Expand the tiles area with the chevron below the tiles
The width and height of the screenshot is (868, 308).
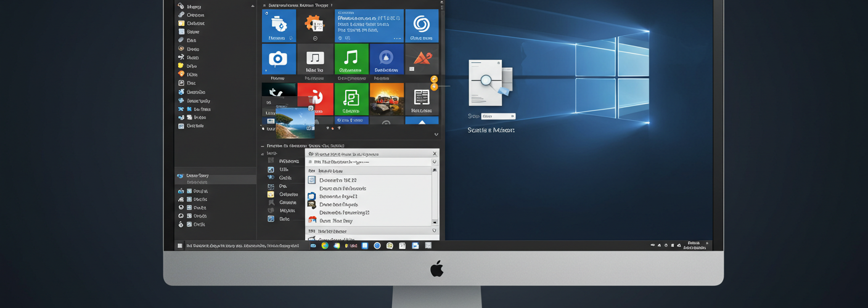[x=436, y=134]
